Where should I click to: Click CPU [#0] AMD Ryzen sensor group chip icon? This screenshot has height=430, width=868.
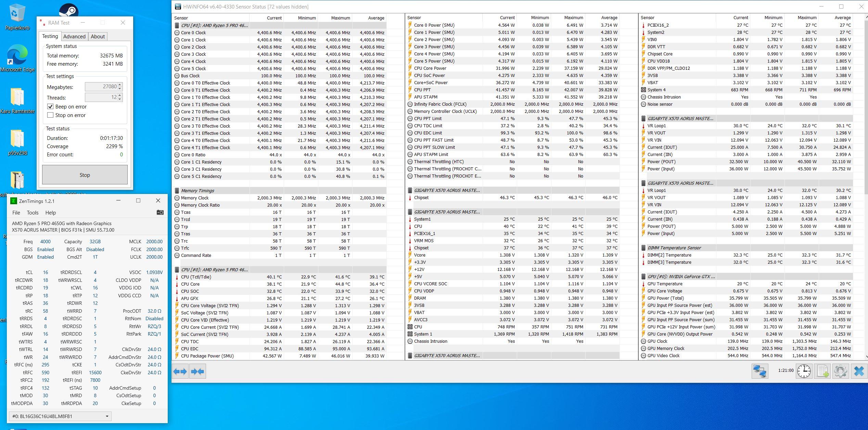(177, 25)
